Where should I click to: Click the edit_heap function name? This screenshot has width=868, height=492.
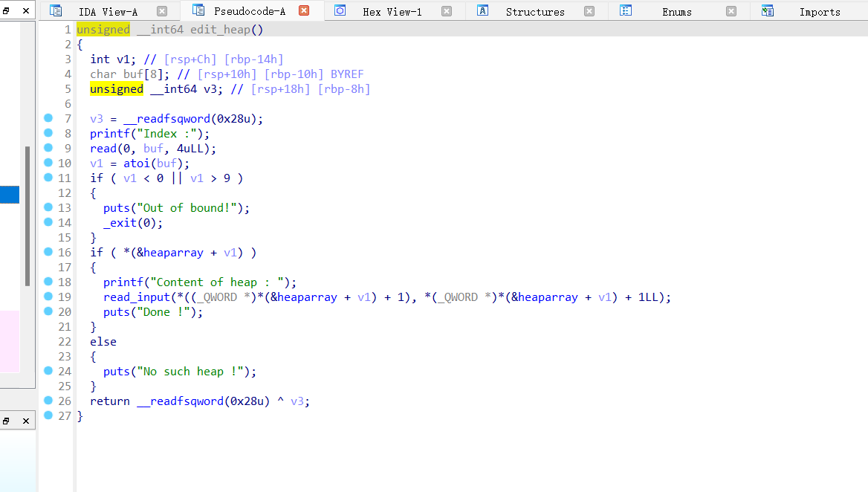pyautogui.click(x=220, y=29)
